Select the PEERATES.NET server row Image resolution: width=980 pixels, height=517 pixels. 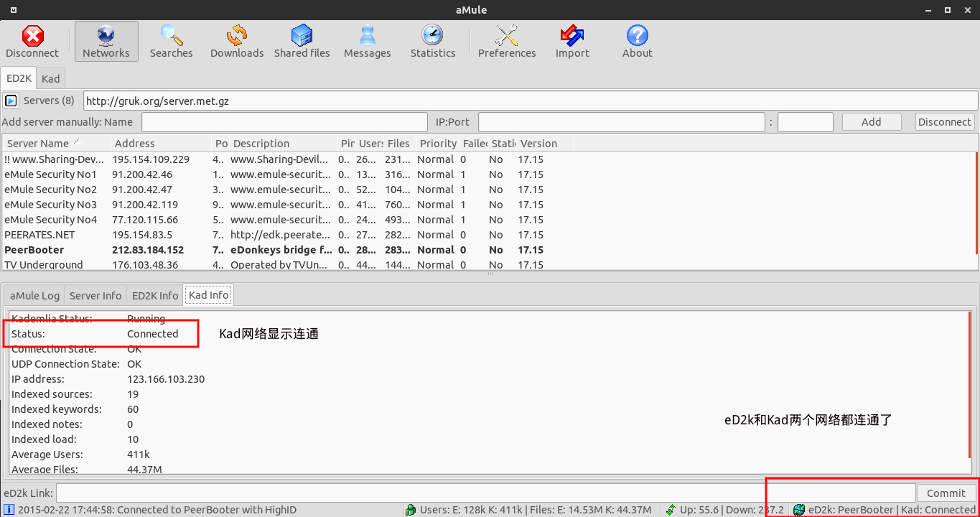488,235
